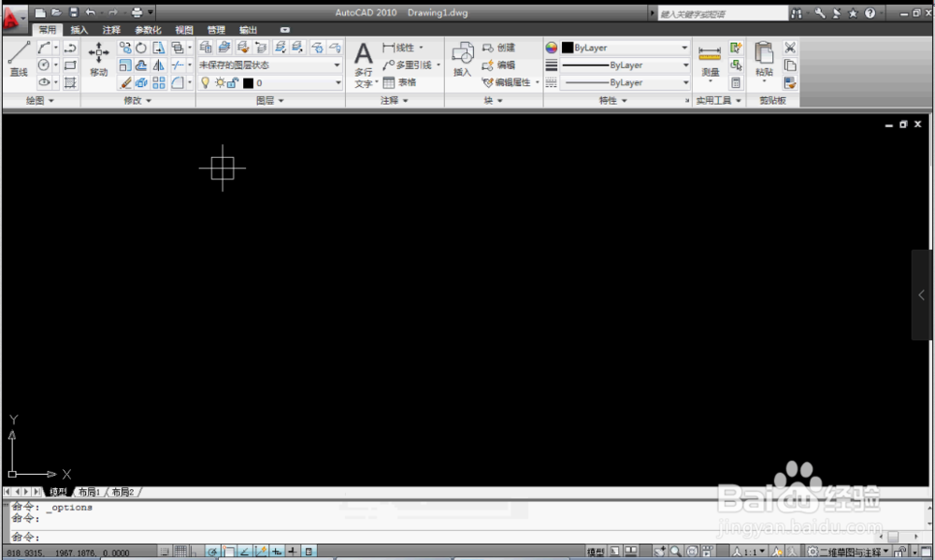Select the Line (直线) drawing tool
This screenshot has height=560, width=935.
click(19, 59)
